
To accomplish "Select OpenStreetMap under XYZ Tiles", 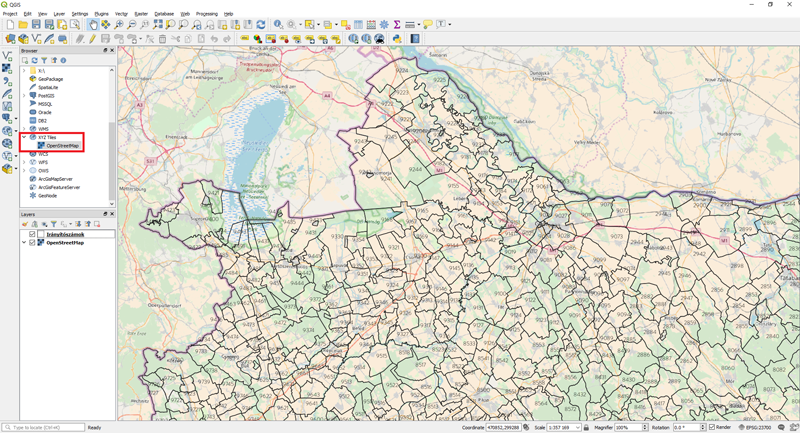I will (x=63, y=146).
